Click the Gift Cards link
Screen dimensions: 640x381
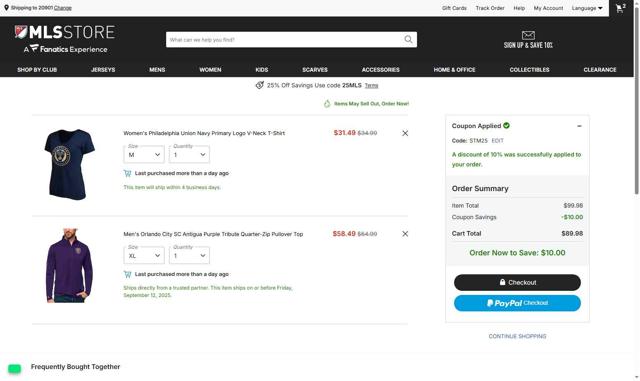[x=454, y=8]
